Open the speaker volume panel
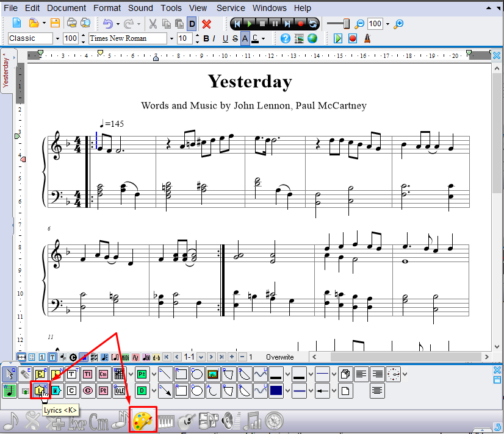504x434 pixels. click(x=230, y=421)
